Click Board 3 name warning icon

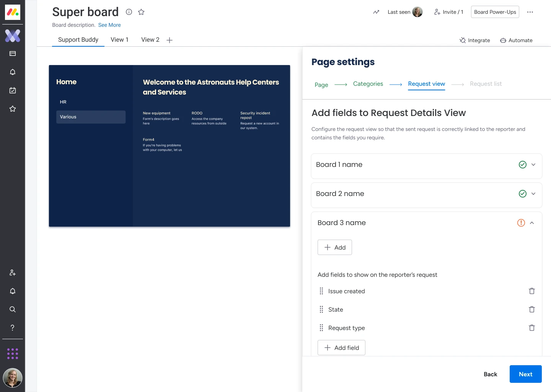[x=521, y=223]
